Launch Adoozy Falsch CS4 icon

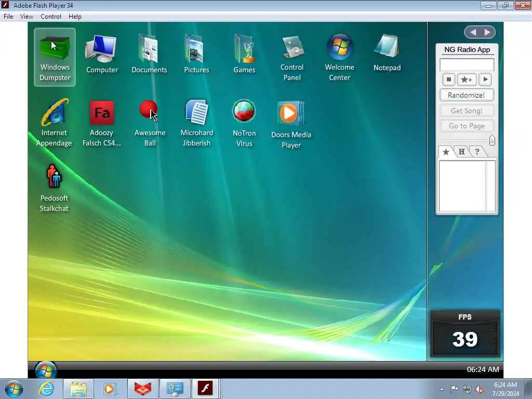click(101, 123)
